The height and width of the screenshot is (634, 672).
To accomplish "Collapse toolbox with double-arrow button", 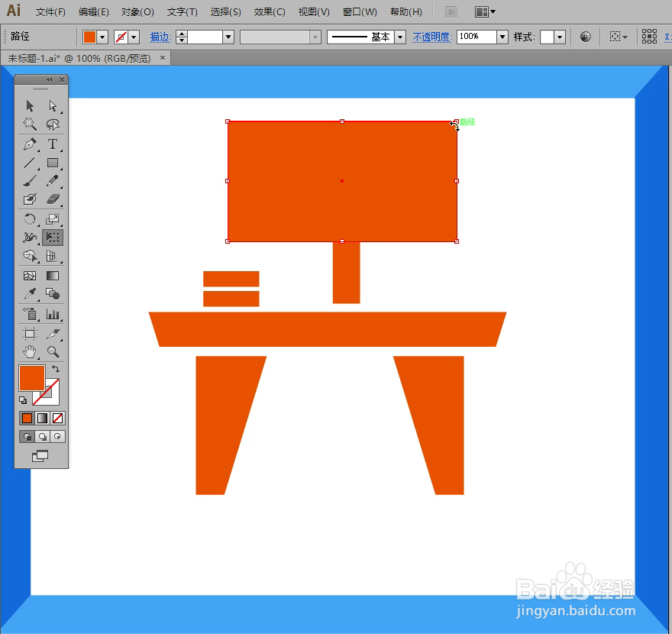I will (x=50, y=79).
